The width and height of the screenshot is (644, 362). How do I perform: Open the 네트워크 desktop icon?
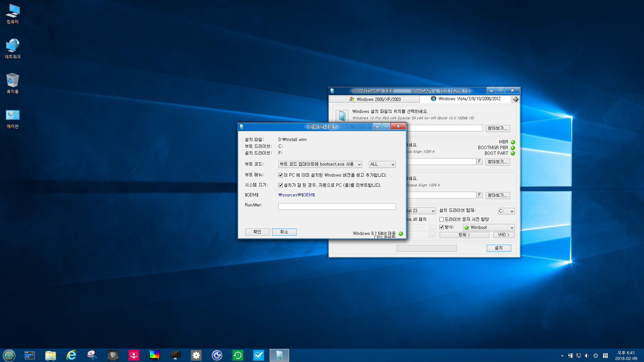[x=13, y=49]
